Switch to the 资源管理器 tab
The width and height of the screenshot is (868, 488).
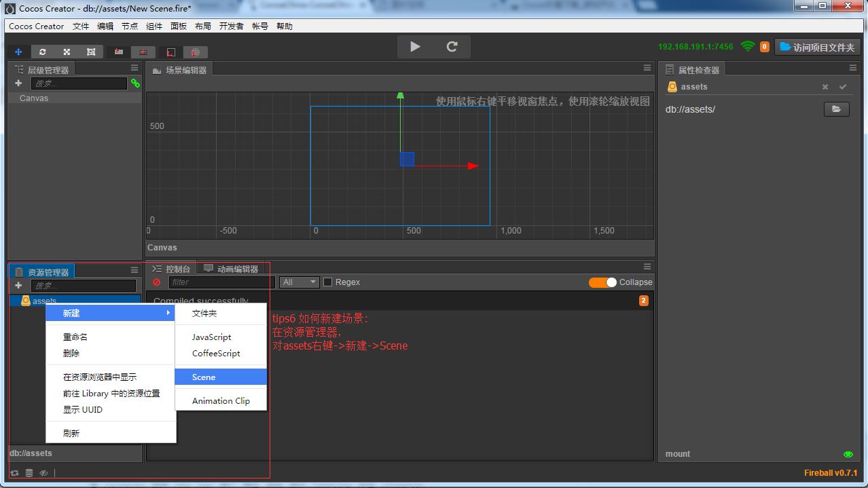[42, 272]
